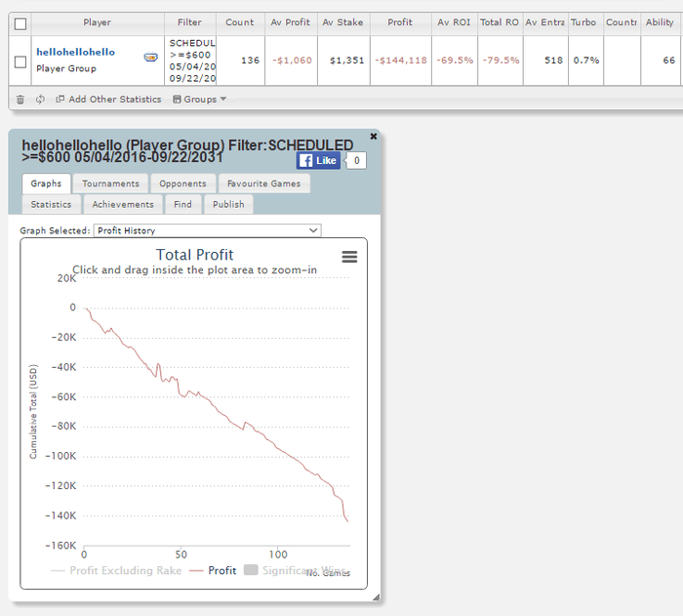Toggle the Profit Excluding Rake legend series
The width and height of the screenshot is (683, 616).
click(116, 571)
